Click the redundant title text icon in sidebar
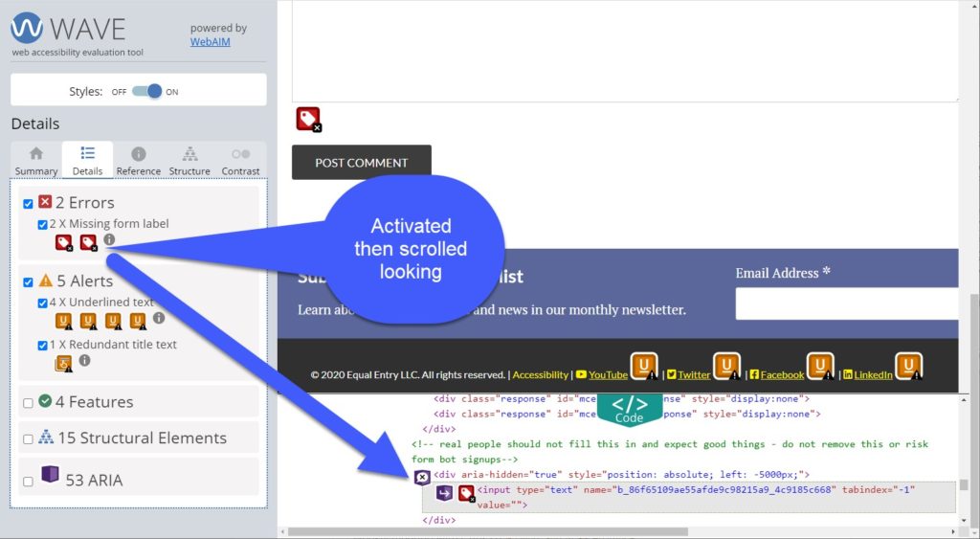980x539 pixels. click(x=63, y=363)
